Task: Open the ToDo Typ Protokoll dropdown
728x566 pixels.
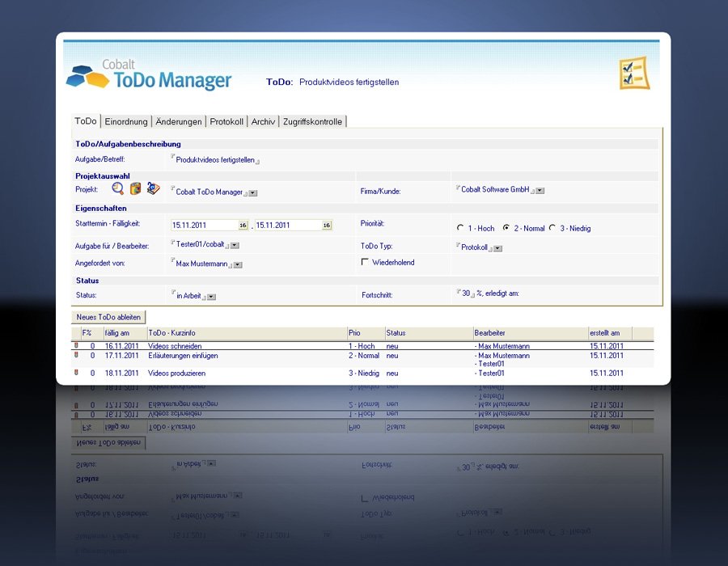Action: coord(497,249)
